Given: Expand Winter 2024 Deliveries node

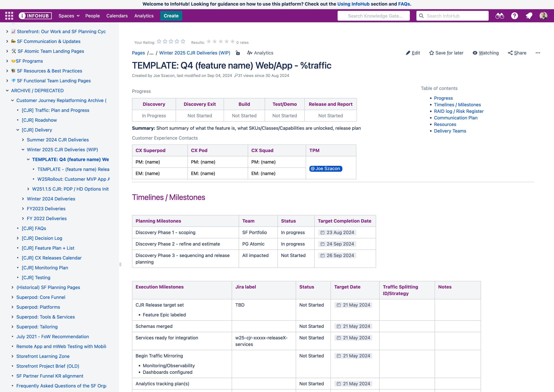Looking at the screenshot, I should (23, 199).
